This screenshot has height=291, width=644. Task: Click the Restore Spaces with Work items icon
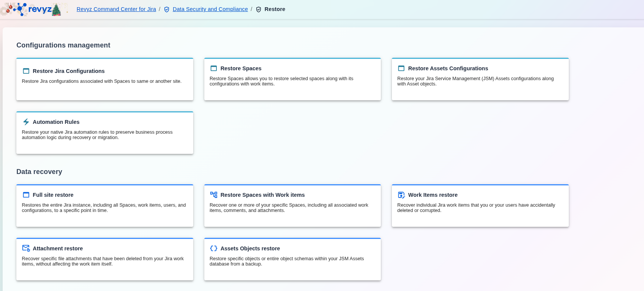[214, 195]
